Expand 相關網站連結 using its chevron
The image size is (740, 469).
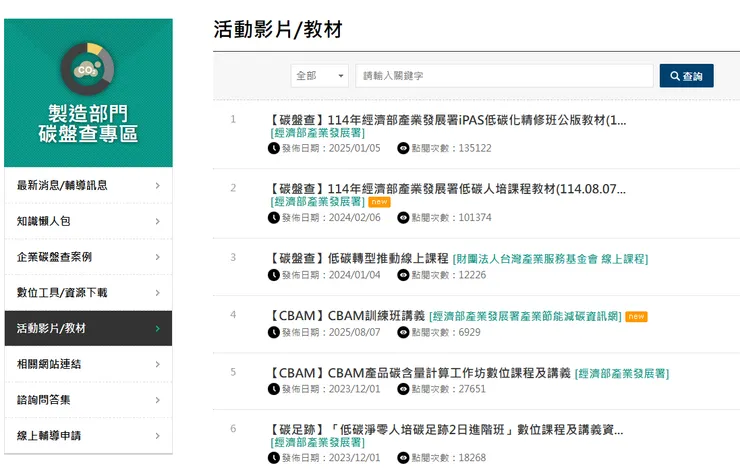158,364
